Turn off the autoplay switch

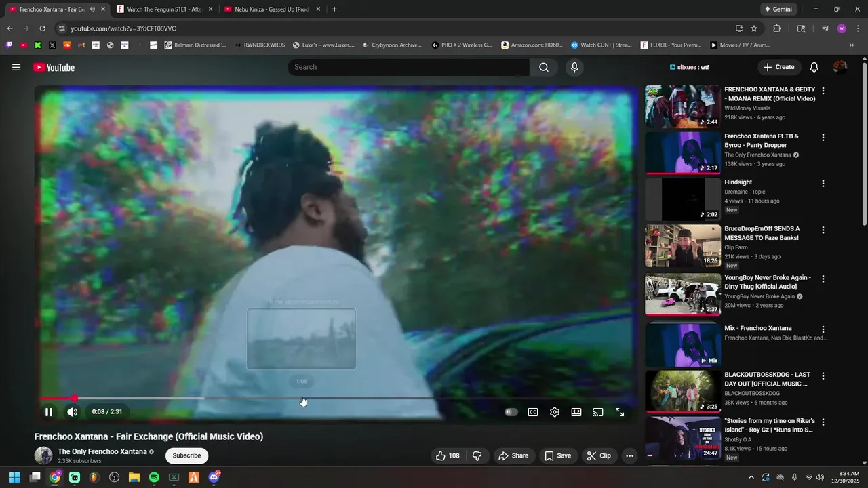[511, 412]
